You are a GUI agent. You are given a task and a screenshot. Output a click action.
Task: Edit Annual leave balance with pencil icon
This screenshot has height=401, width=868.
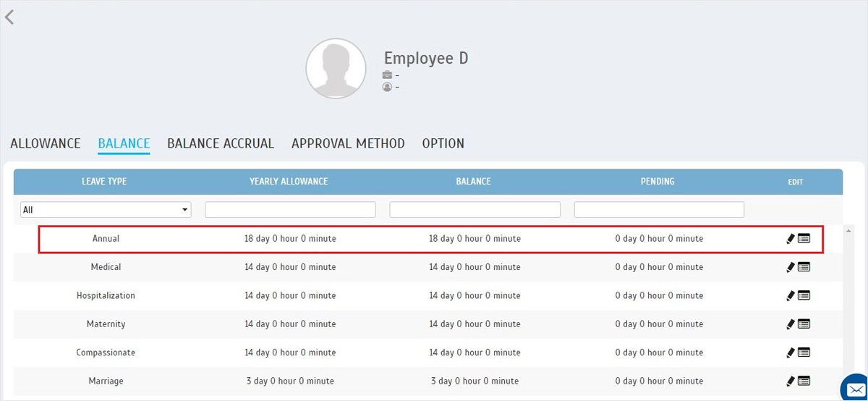point(791,239)
